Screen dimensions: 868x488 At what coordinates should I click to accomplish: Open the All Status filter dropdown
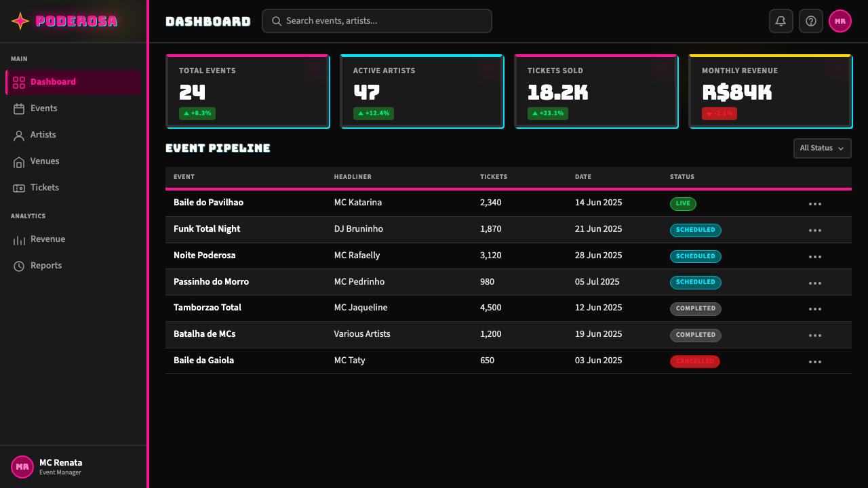(823, 148)
